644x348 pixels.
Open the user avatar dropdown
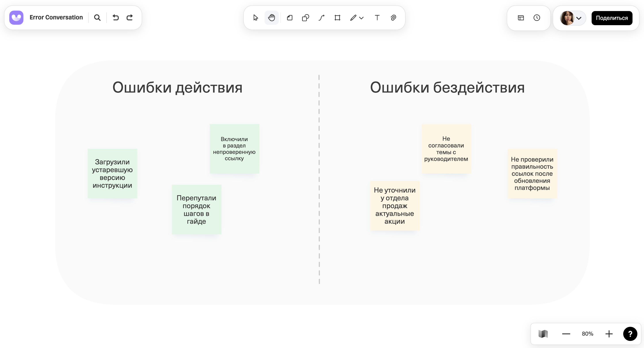pyautogui.click(x=579, y=18)
